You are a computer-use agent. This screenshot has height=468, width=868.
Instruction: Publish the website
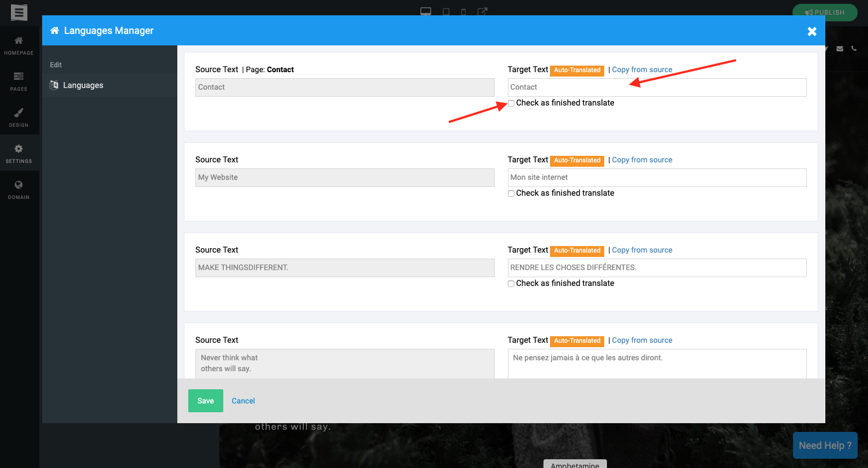click(825, 12)
